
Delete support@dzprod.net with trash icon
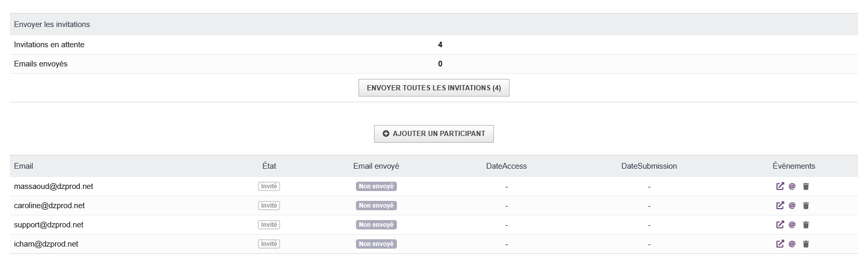pos(806,225)
